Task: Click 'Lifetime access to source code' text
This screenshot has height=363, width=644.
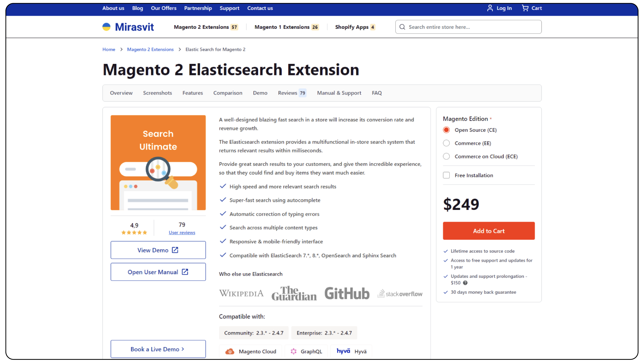Action: 482,251
